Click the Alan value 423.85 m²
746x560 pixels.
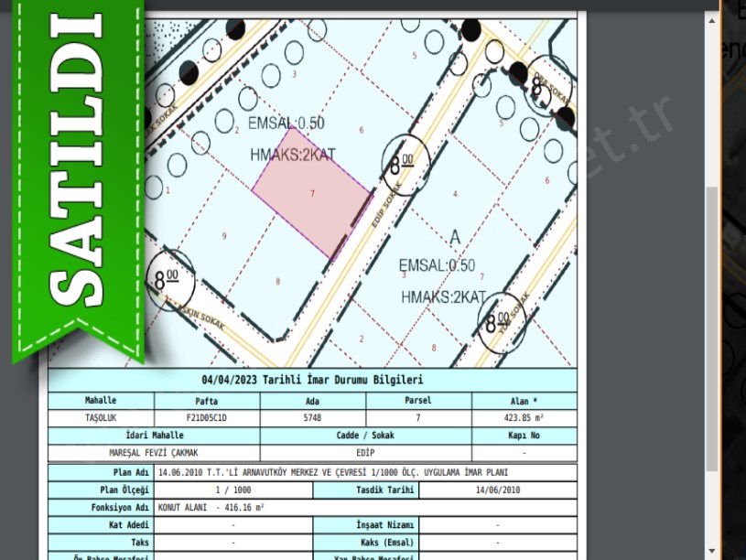tap(524, 417)
